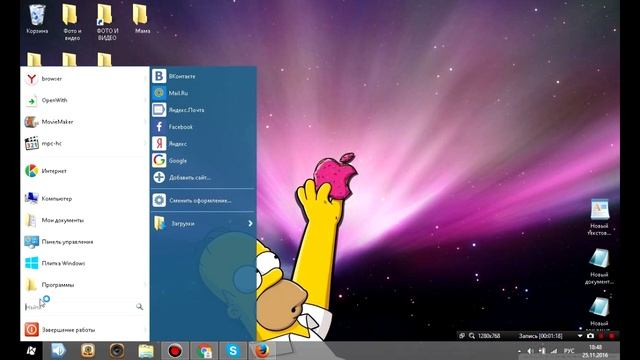
Task: Select the Новый документ... desktop file
Action: point(599,266)
